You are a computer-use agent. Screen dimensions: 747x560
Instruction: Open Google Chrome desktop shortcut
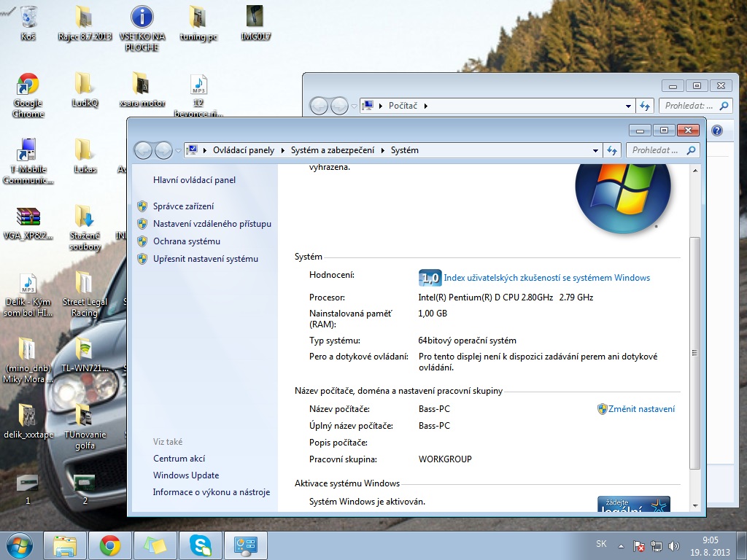(x=28, y=86)
